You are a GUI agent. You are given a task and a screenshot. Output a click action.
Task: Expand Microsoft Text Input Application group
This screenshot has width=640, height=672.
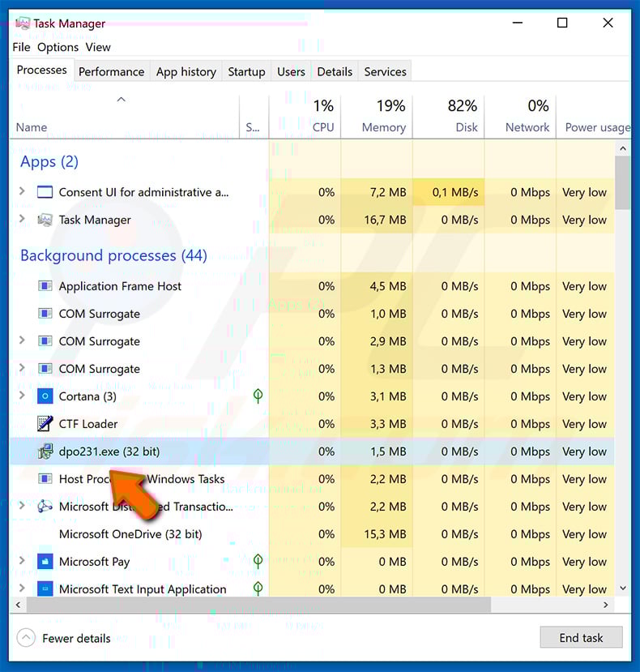[22, 588]
